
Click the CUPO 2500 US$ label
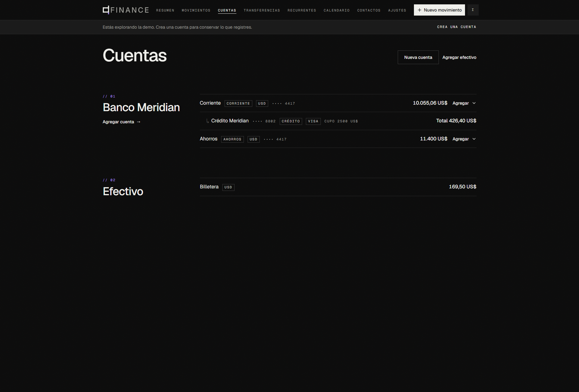coord(341,121)
